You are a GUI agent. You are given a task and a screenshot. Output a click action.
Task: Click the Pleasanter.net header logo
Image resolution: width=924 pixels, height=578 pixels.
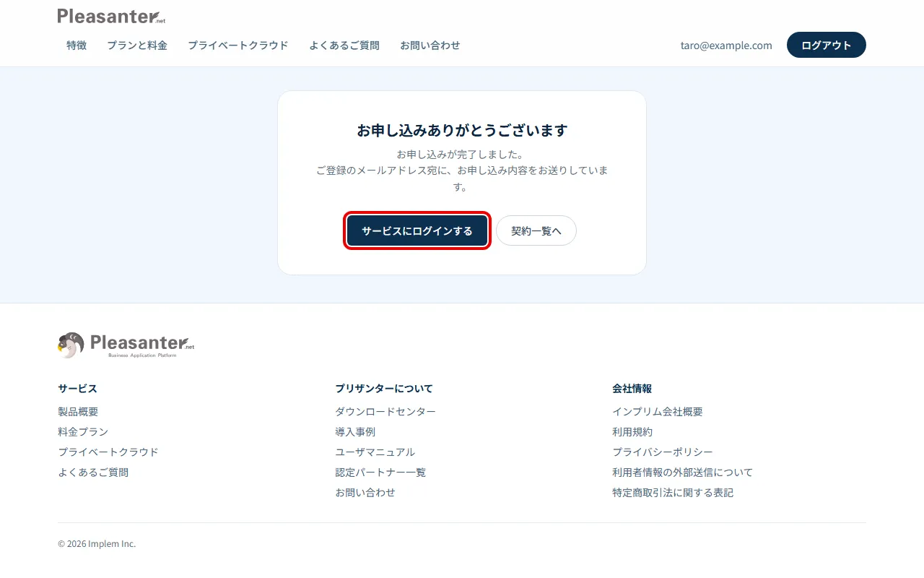(112, 16)
